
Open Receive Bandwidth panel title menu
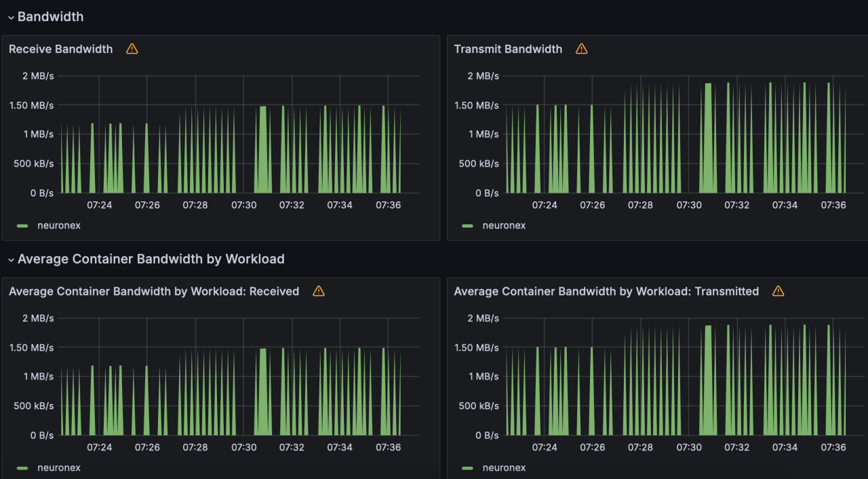(61, 49)
